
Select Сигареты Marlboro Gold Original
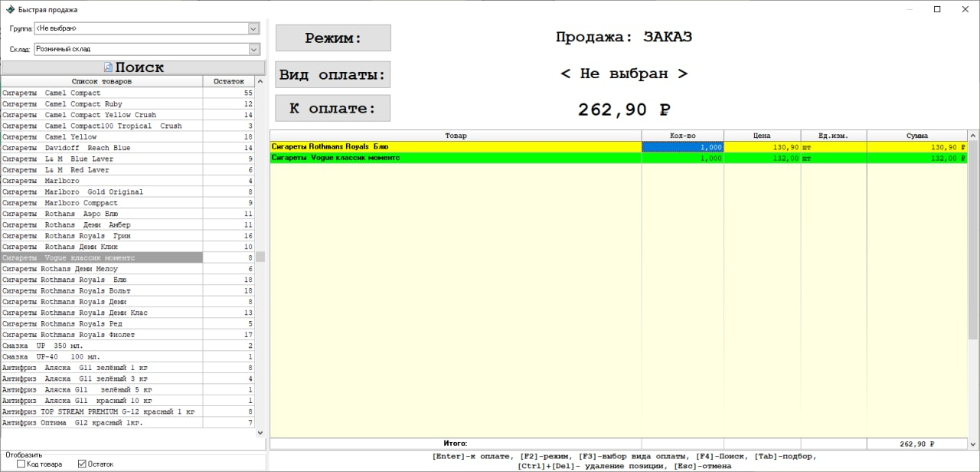point(128,192)
